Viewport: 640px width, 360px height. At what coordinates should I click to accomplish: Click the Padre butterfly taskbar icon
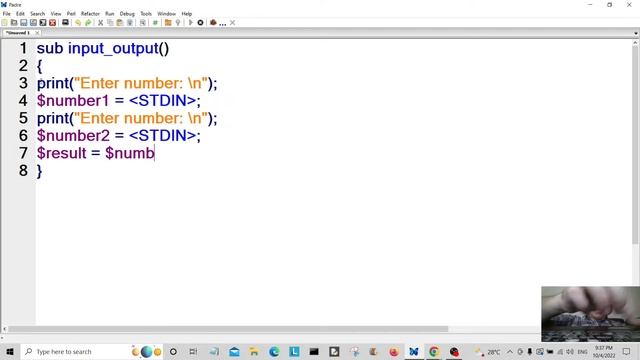point(414,351)
